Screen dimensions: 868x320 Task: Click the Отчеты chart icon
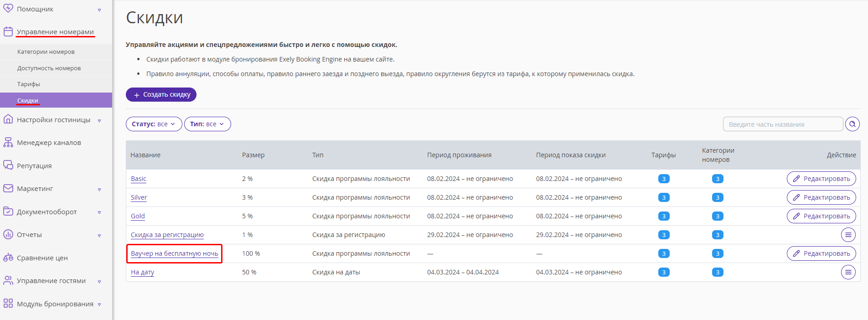tap(8, 234)
